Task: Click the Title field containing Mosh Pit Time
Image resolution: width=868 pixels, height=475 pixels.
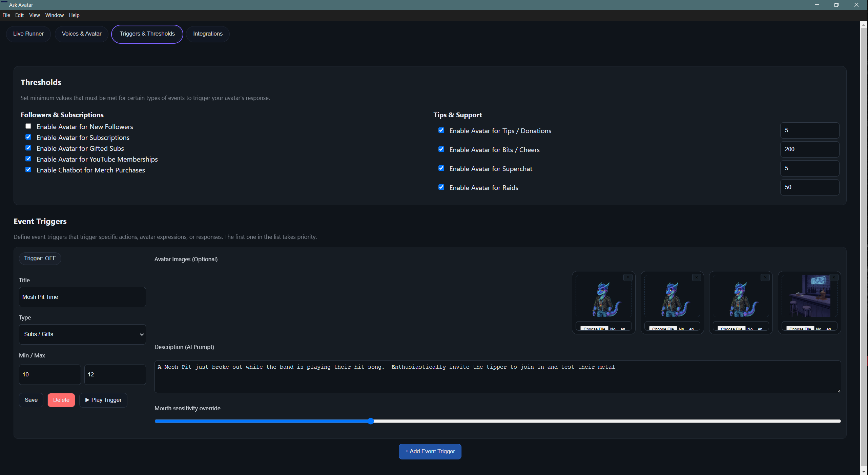Action: tap(82, 297)
